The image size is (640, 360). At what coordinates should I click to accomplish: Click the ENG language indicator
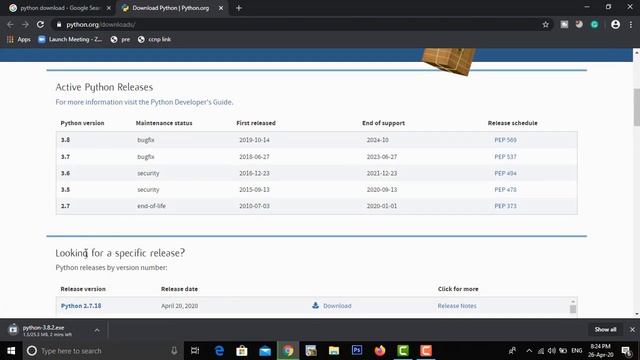577,351
